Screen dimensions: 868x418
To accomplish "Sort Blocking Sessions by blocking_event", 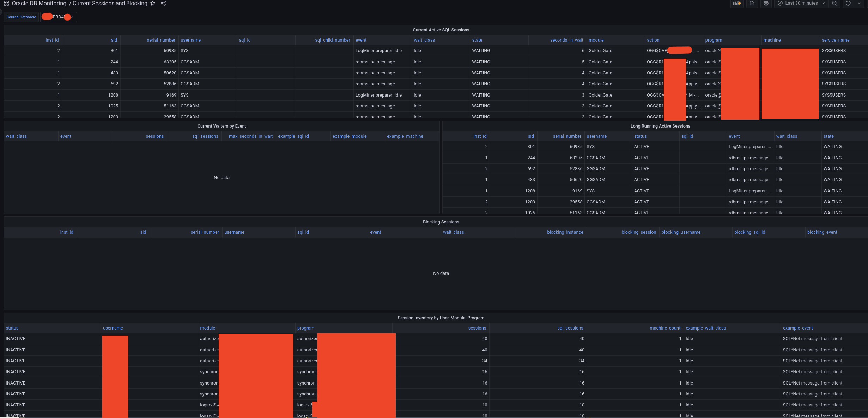I will tap(822, 232).
